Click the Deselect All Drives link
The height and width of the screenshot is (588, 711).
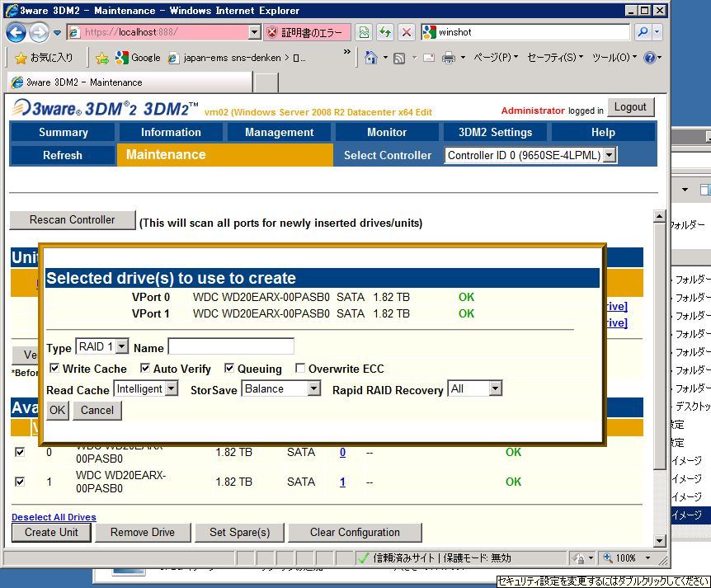[x=54, y=517]
